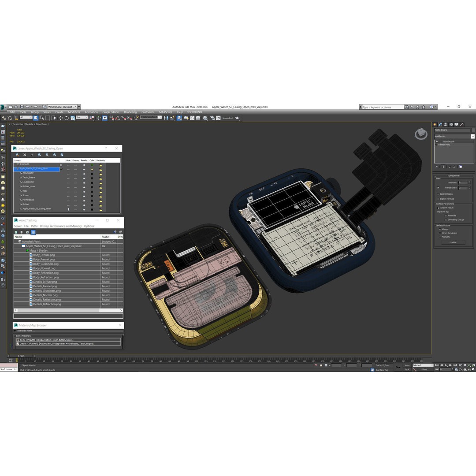Click the ViewCube in the viewport

(x=421, y=134)
